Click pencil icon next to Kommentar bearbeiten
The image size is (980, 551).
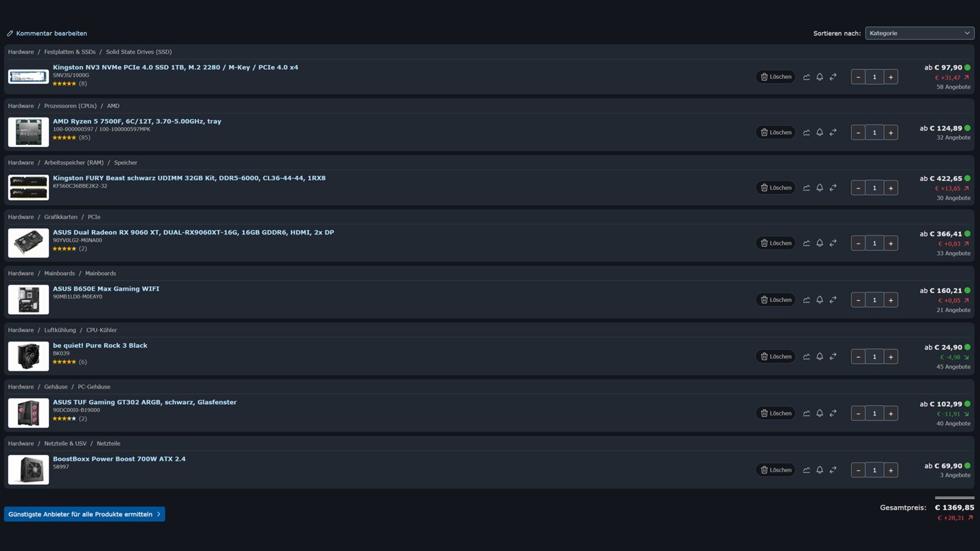pos(10,33)
